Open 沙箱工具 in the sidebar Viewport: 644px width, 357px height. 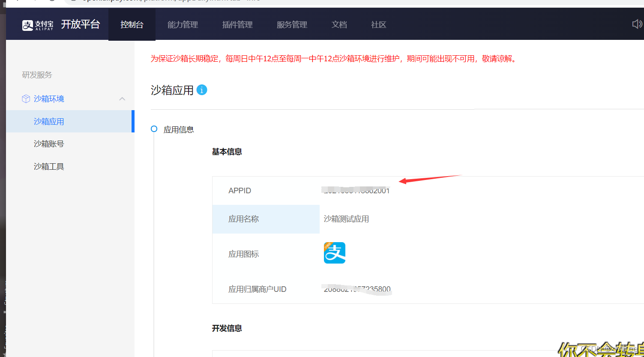49,167
